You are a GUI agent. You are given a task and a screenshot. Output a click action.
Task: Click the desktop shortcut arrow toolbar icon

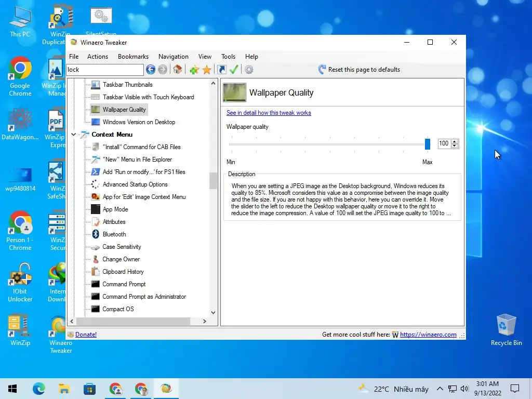click(x=221, y=70)
